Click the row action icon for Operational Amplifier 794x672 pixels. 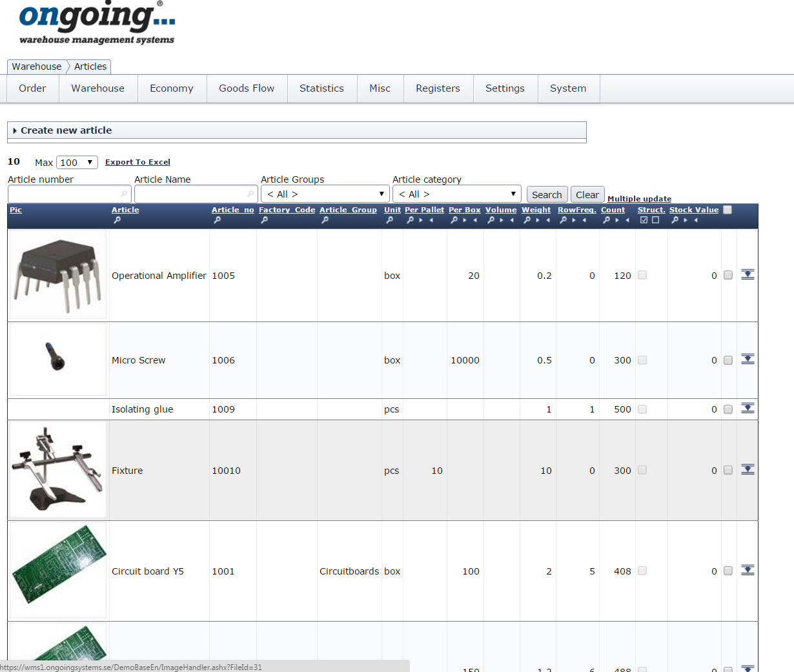[748, 274]
